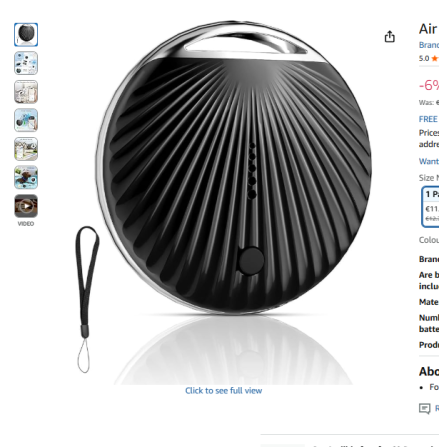Click the orange star rating icon
Screen dimensions: 439x447
(x=435, y=59)
